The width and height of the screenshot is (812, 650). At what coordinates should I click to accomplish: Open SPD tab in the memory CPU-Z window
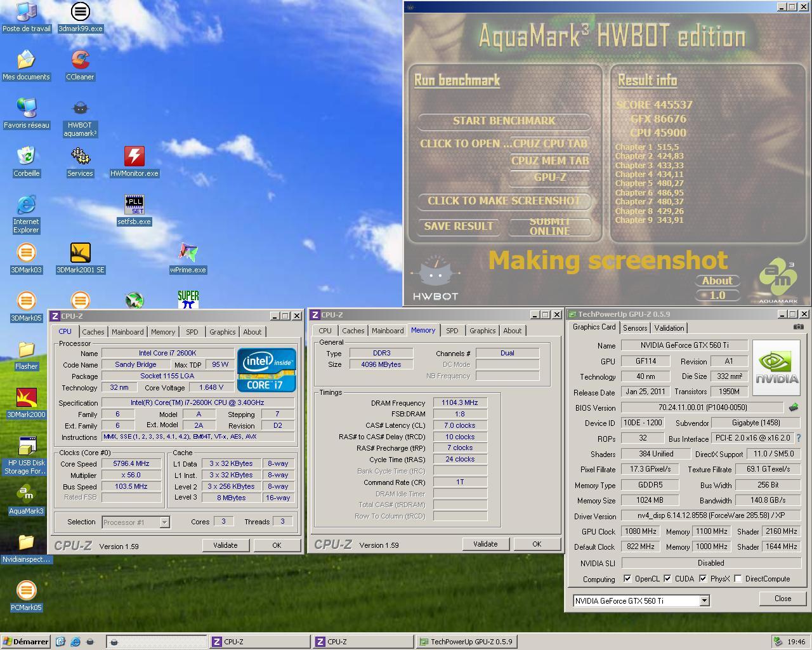(452, 331)
